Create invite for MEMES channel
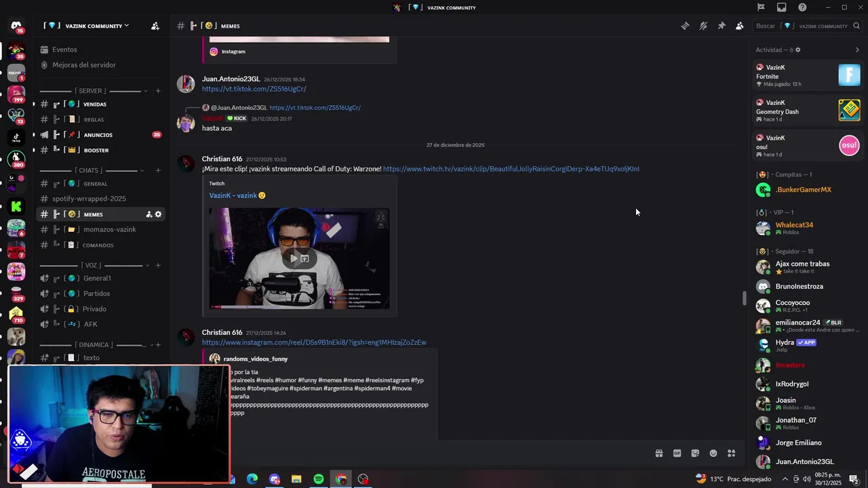This screenshot has height=488, width=868. [149, 214]
